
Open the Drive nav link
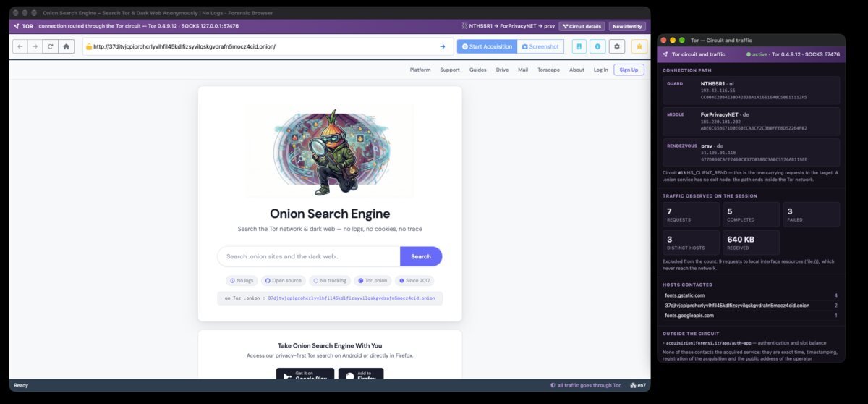502,70
